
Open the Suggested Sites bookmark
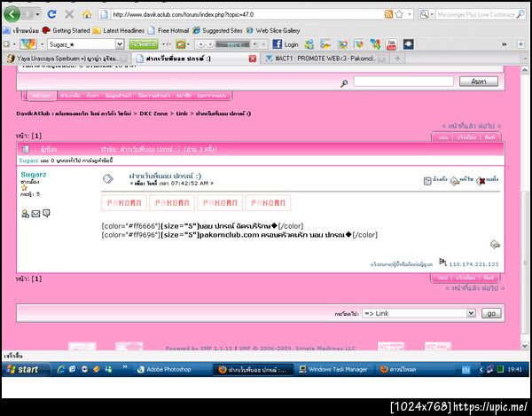(x=218, y=30)
